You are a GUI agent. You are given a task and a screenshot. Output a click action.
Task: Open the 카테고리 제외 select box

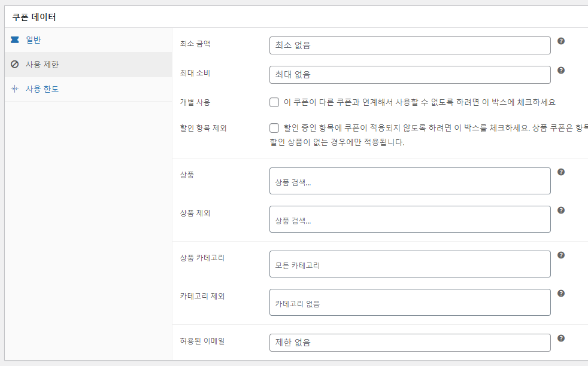[x=410, y=303]
